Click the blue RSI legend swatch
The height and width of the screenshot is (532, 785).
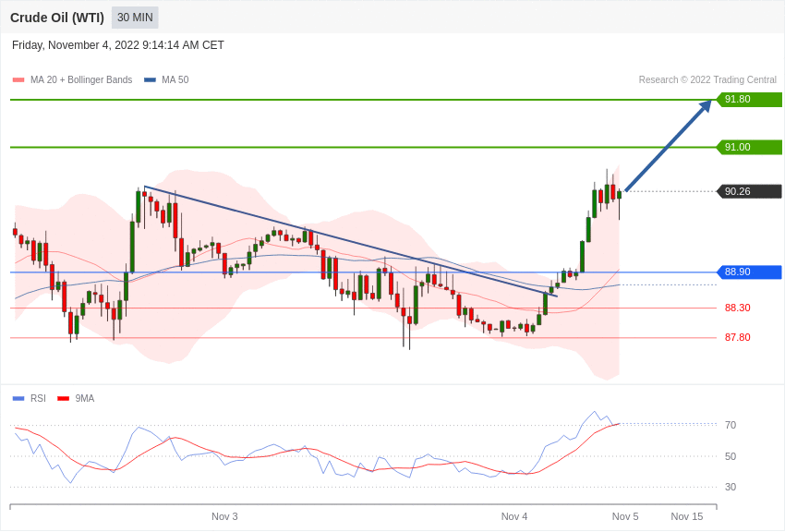18,398
